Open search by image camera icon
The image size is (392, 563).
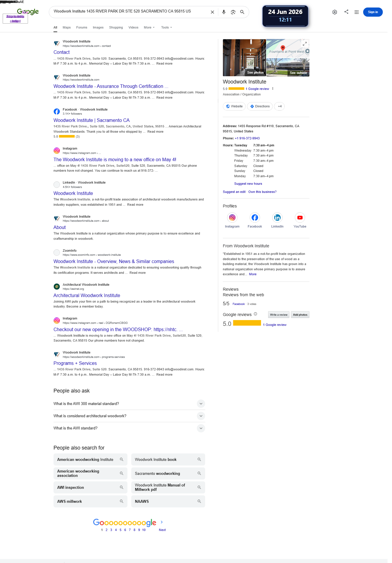[x=233, y=12]
